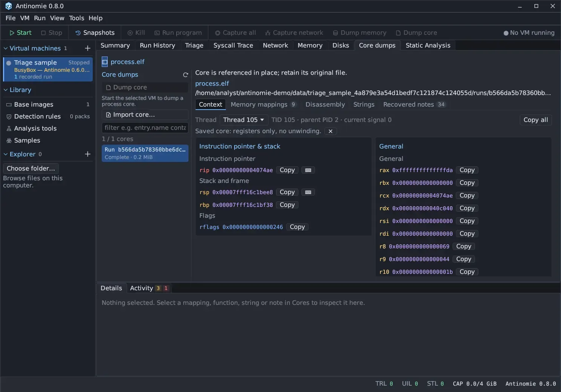Click the Choose folder... button
The height and width of the screenshot is (392, 561).
pyautogui.click(x=31, y=168)
